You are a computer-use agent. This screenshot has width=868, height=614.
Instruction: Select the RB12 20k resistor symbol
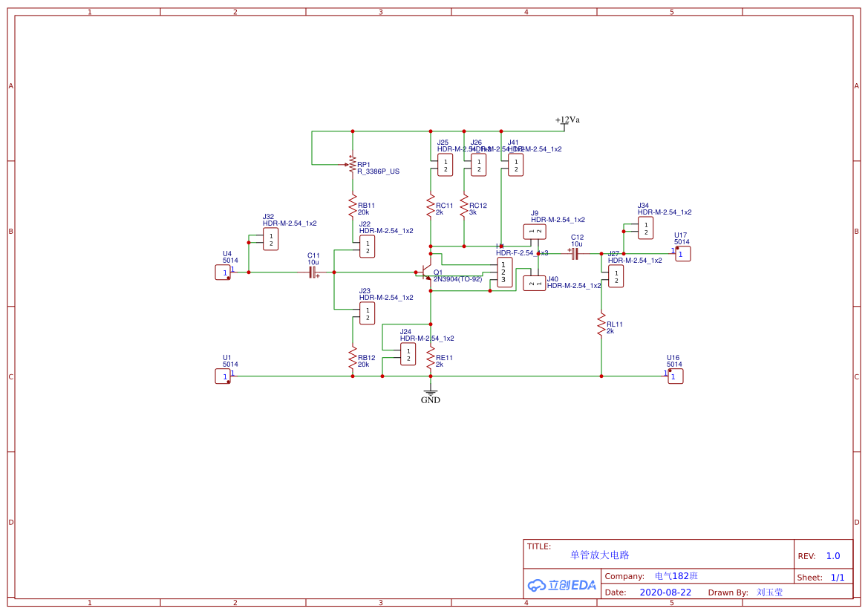click(x=353, y=358)
